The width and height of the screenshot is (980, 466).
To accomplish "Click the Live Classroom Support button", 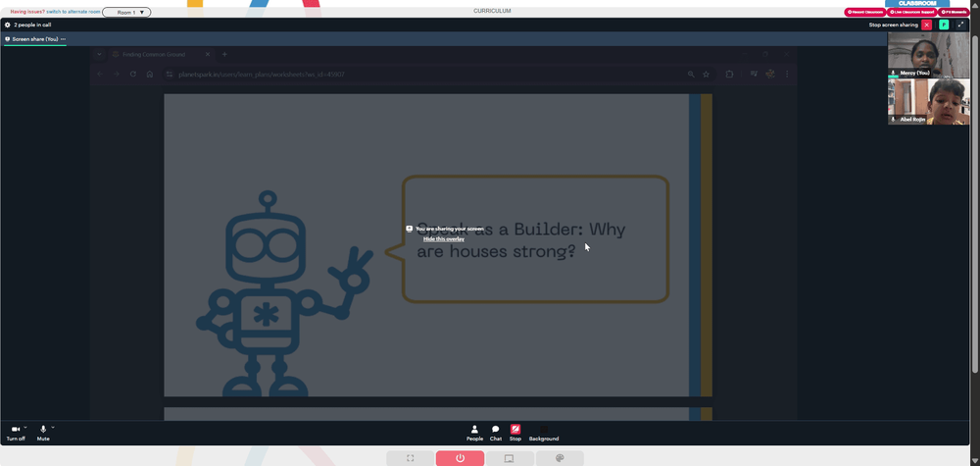I will (911, 12).
